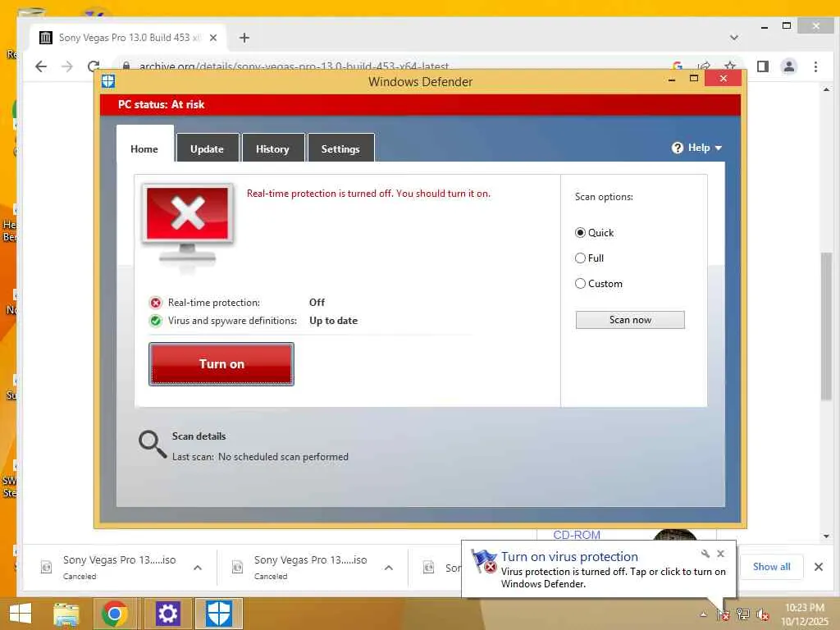This screenshot has height=630, width=840.
Task: Click the "PC status: At risk" banner text
Action: (162, 104)
